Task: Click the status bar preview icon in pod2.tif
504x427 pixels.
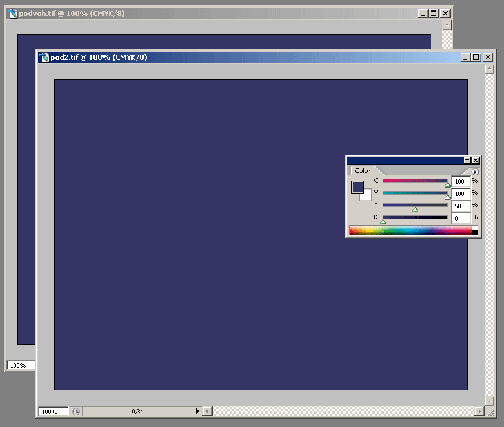Action: tap(76, 412)
